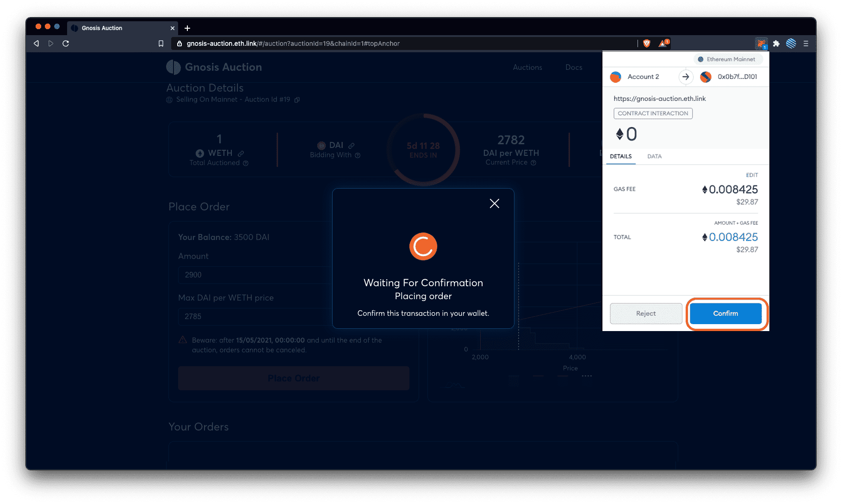The width and height of the screenshot is (842, 504).
Task: Click the WETH token logo
Action: point(200,154)
